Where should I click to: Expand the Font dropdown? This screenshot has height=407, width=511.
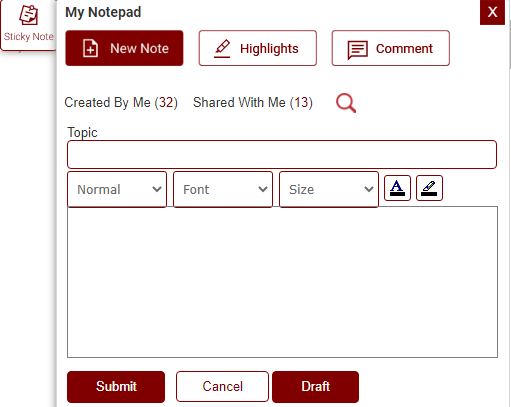(x=223, y=189)
